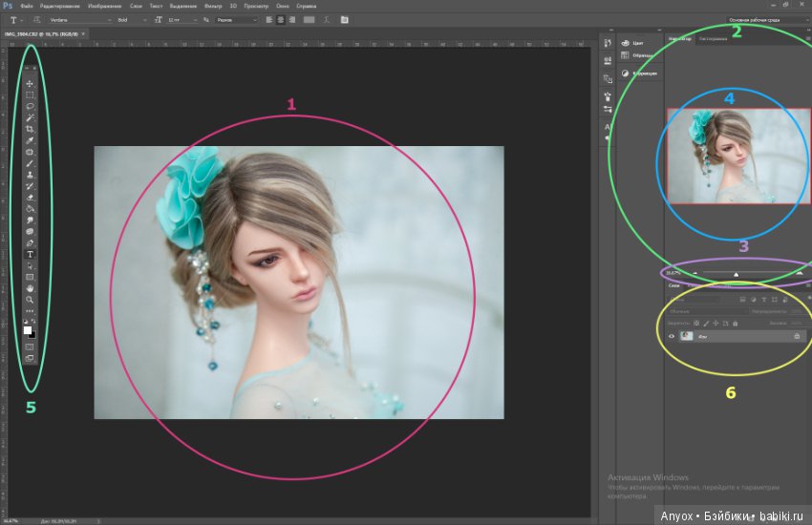
Task: Click the white foreground color swatch
Action: 28,330
